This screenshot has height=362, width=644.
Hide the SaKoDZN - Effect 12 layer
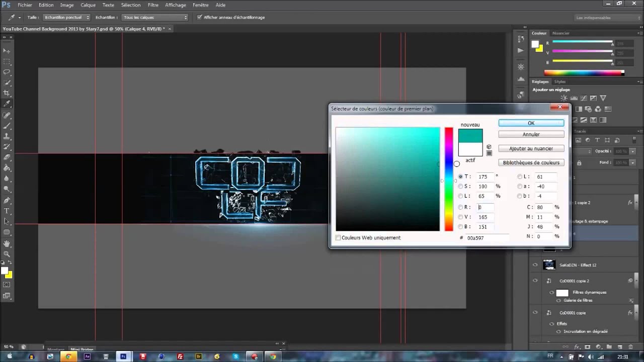tap(535, 265)
